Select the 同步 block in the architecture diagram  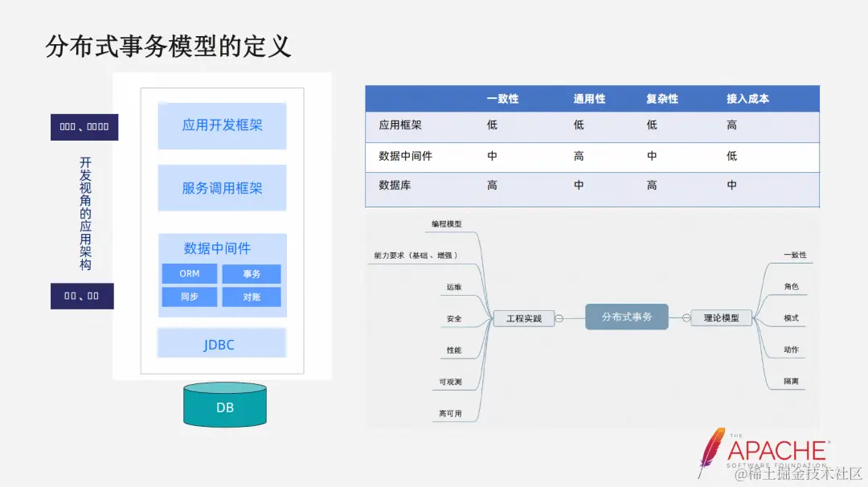pyautogui.click(x=190, y=297)
